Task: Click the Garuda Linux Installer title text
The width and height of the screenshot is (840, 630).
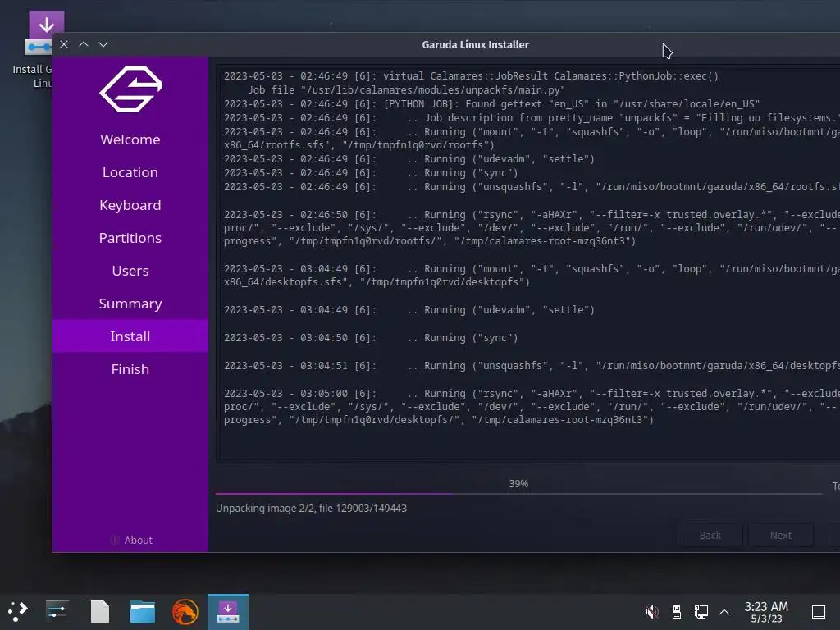Action: [x=475, y=45]
